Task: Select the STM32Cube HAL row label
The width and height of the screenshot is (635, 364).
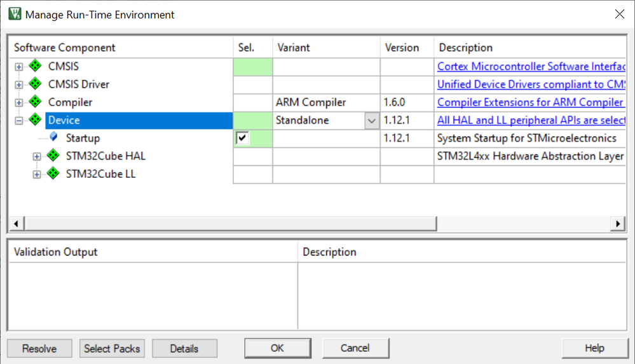Action: 106,156
